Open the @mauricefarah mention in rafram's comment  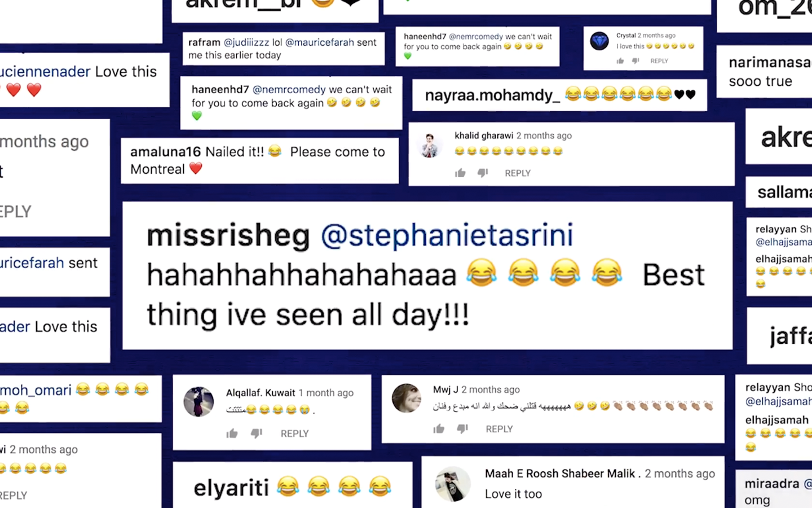pyautogui.click(x=320, y=42)
